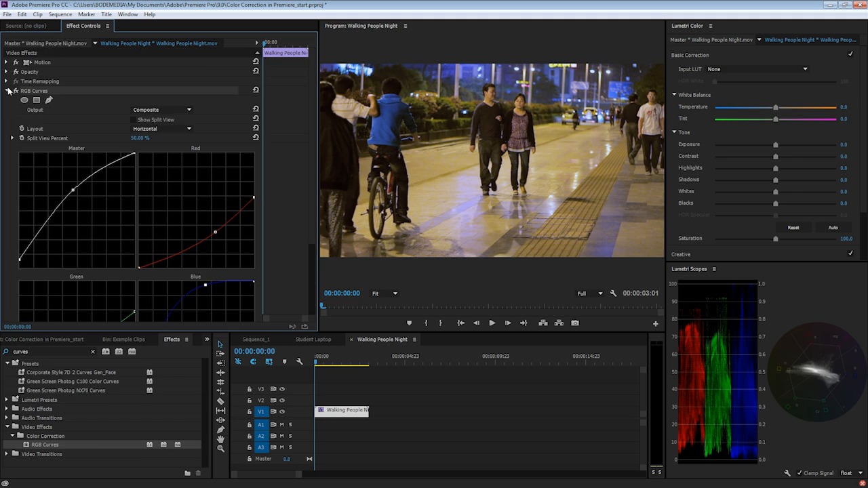Select the Razor tool
868x488 pixels.
(220, 401)
